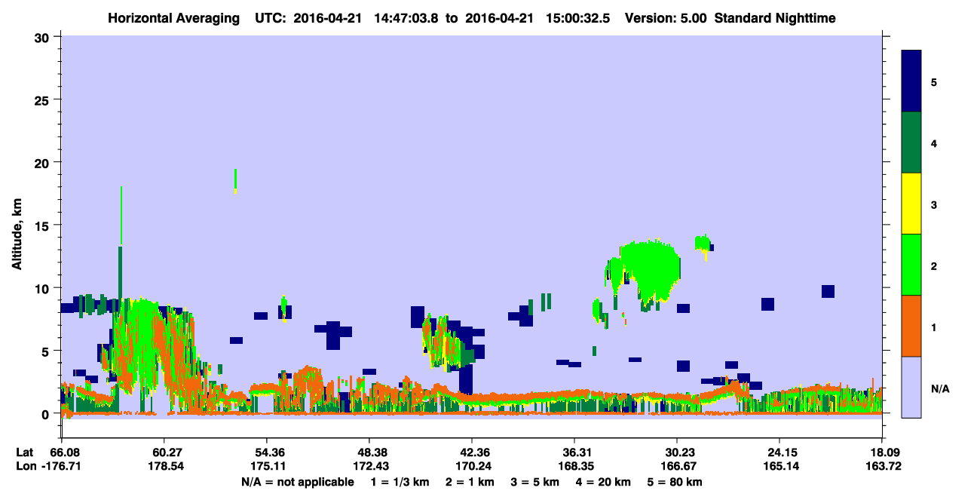The image size is (980, 503).
Task: Click the lavender N/A colorbar segment
Action: 911,387
